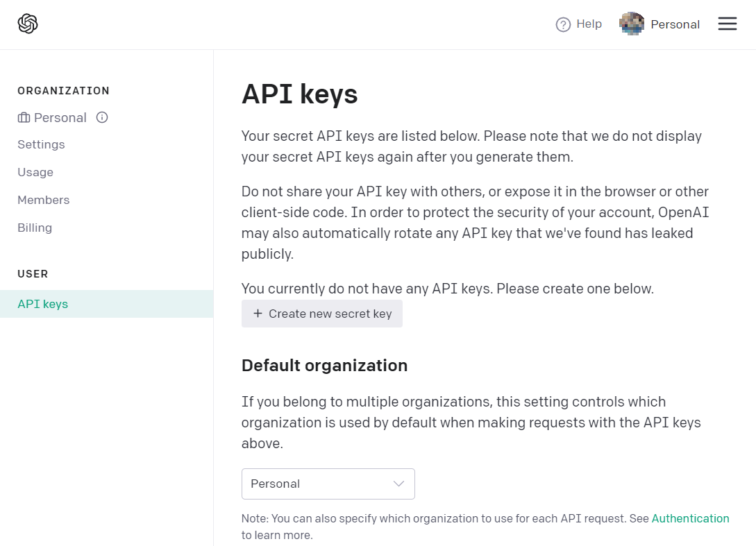Click the API keys page heading
Image resolution: width=756 pixels, height=546 pixels.
(x=299, y=94)
